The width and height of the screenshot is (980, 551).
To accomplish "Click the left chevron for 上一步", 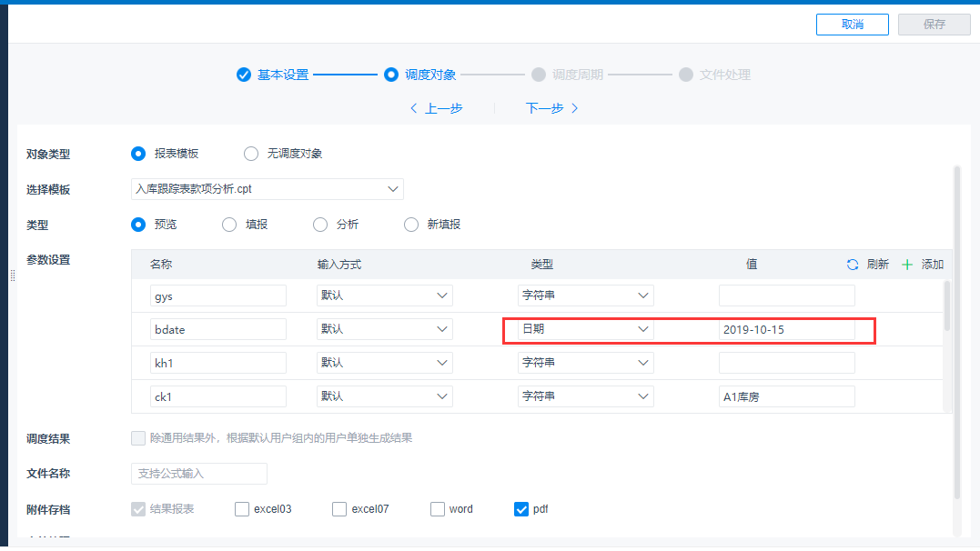I will [x=414, y=108].
